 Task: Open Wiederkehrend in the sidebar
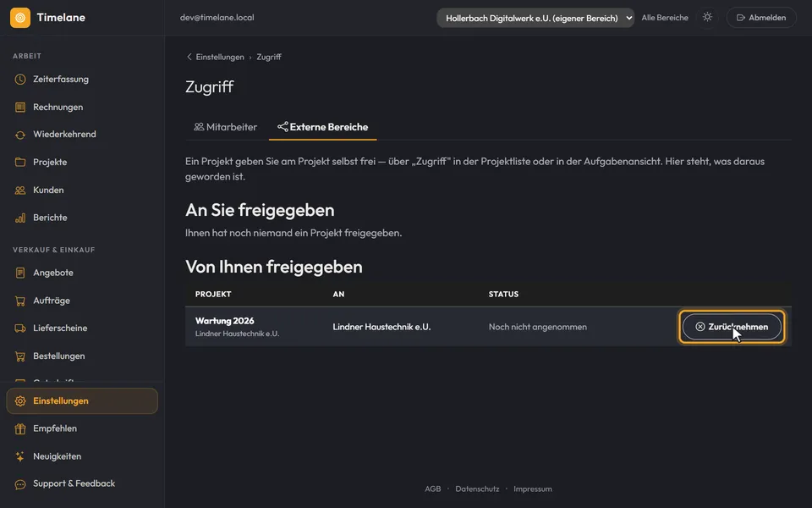coord(82,135)
